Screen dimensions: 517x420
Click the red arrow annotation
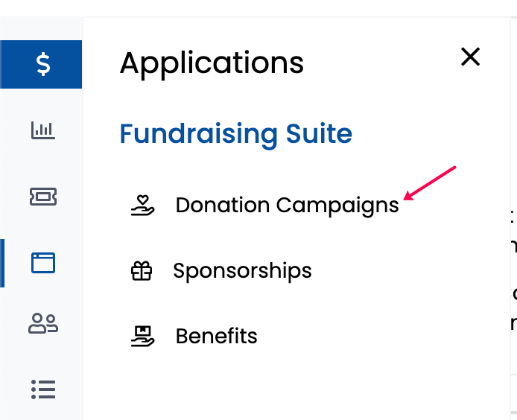430,183
